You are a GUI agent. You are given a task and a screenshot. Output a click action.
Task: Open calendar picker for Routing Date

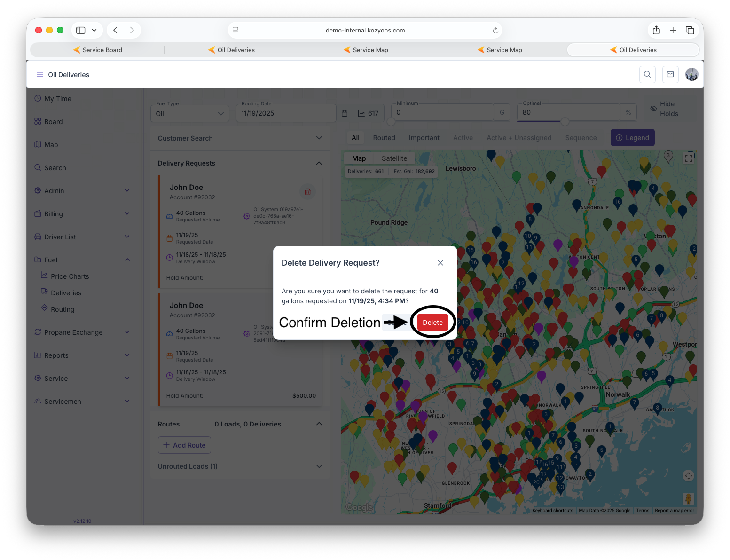pos(345,113)
